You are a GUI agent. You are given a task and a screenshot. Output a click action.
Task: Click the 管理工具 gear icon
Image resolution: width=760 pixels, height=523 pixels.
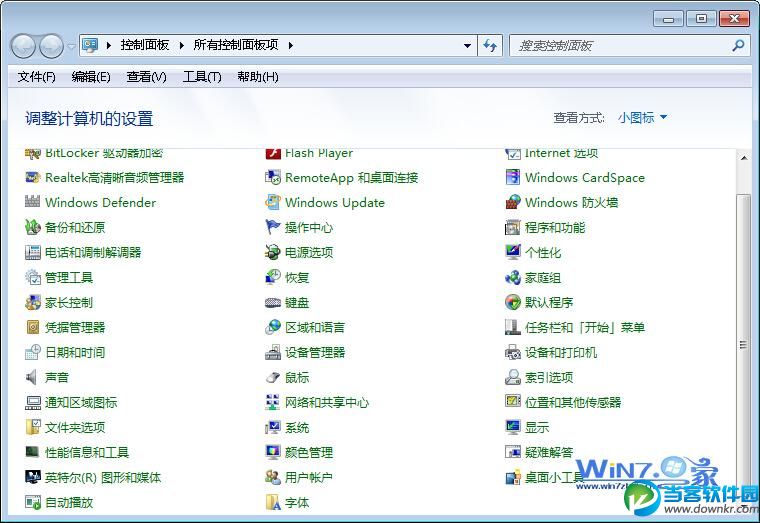32,277
